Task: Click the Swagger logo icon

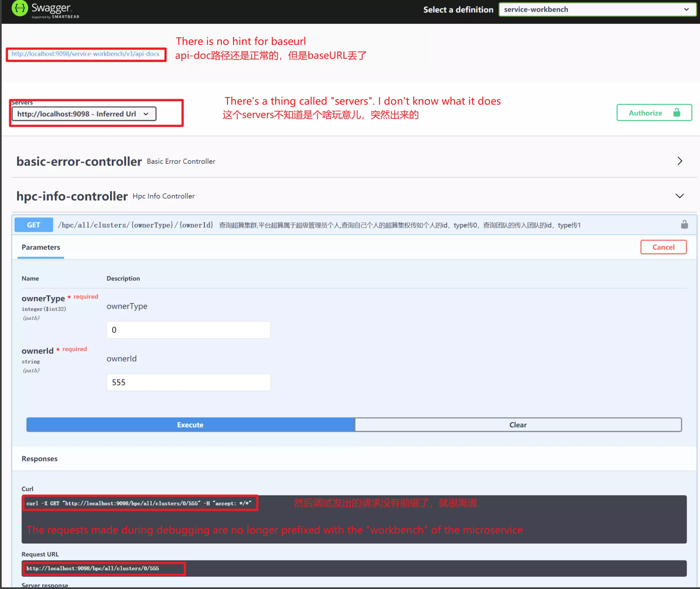Action: coord(19,8)
